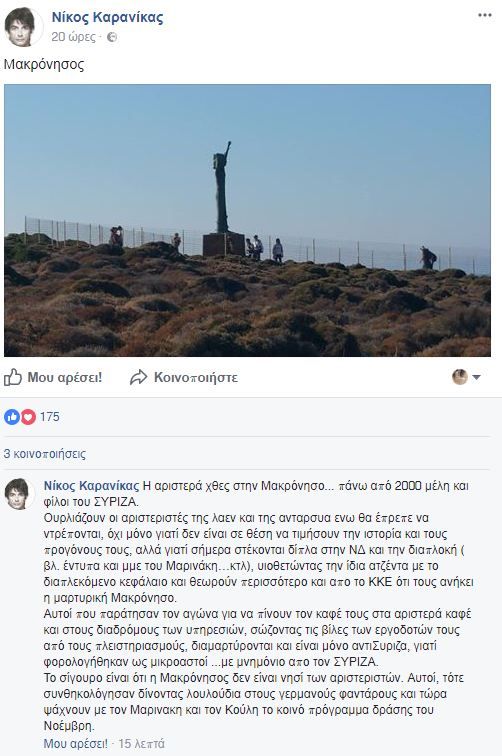The width and height of the screenshot is (502, 756).
Task: Open the small avatar in the profile selector
Action: (460, 377)
